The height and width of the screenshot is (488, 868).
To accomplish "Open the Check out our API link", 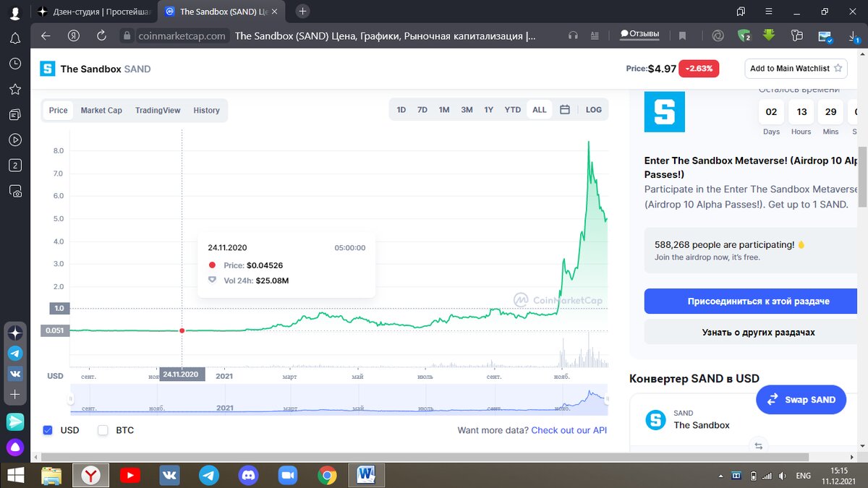I will [x=569, y=430].
